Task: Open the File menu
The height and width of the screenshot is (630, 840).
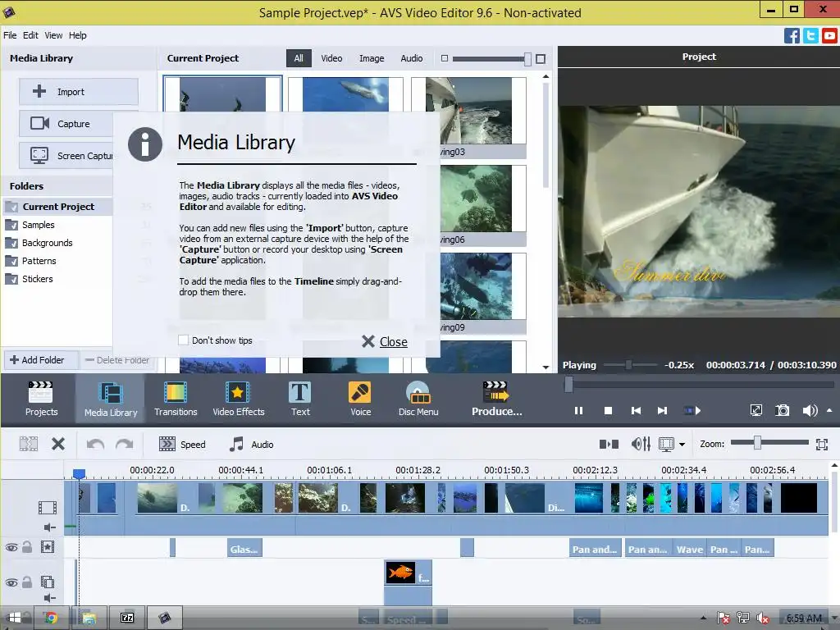Action: [10, 35]
